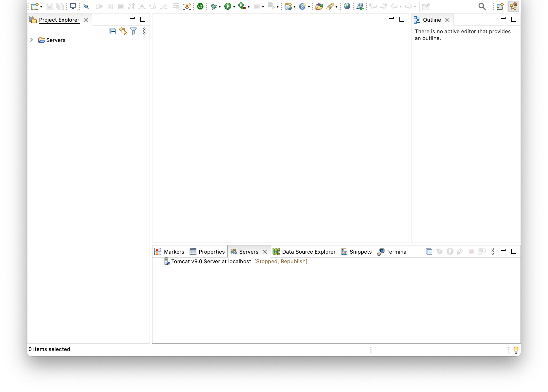Click the Back navigation arrow icon
Viewport: 548px width, 392px height.
click(394, 6)
